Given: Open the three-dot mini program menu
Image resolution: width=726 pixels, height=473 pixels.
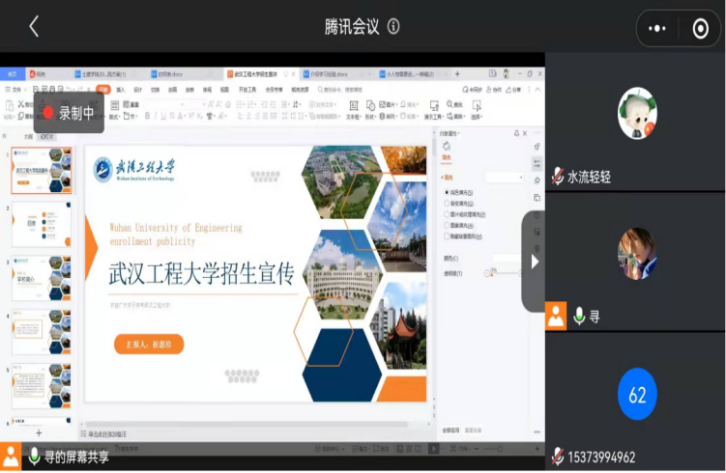Looking at the screenshot, I should point(657,28).
